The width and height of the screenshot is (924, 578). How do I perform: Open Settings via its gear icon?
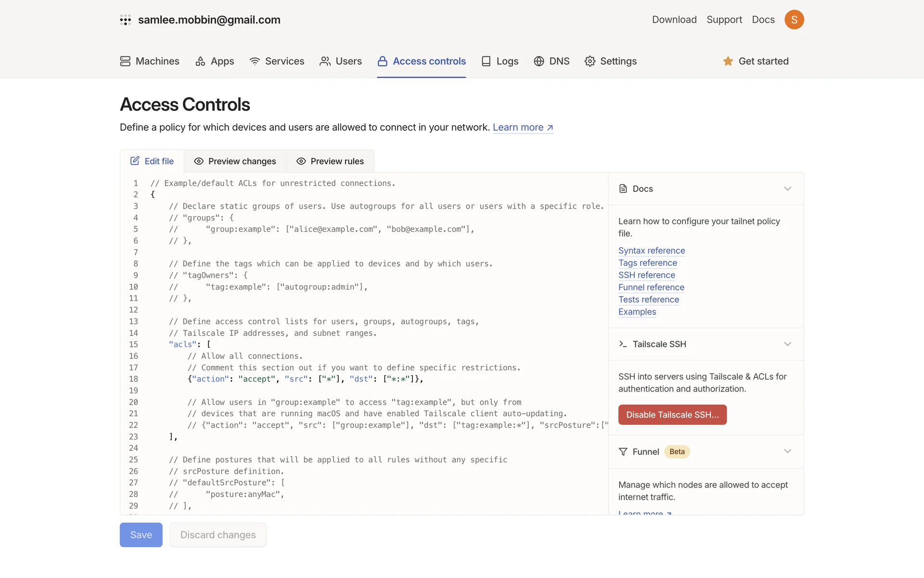click(x=590, y=61)
